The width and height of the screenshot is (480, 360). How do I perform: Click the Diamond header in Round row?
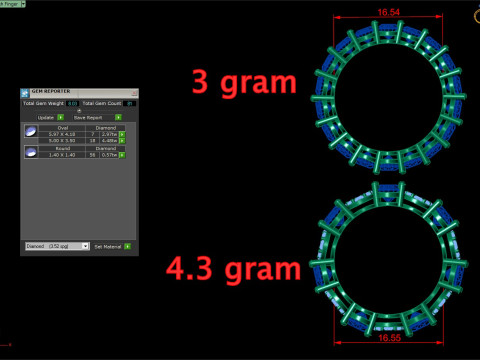click(x=106, y=149)
